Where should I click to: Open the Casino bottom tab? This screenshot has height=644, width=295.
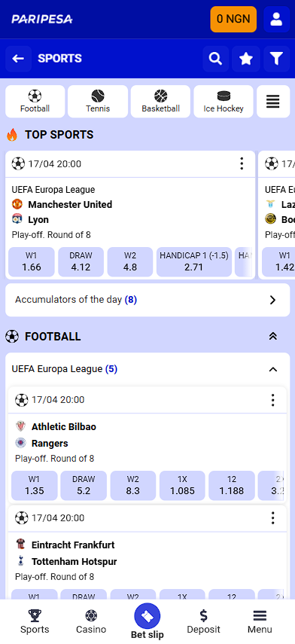[x=91, y=622]
